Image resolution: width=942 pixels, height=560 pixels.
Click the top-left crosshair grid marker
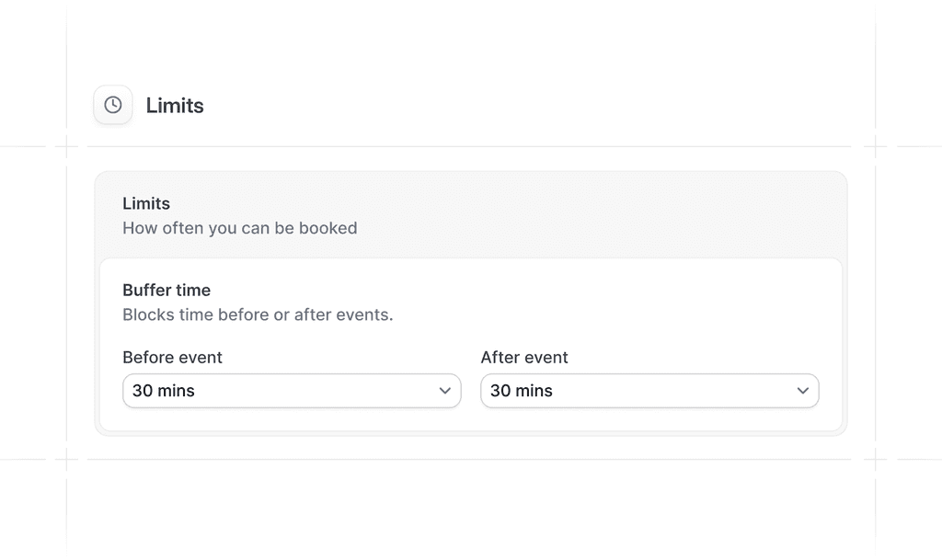(66, 145)
